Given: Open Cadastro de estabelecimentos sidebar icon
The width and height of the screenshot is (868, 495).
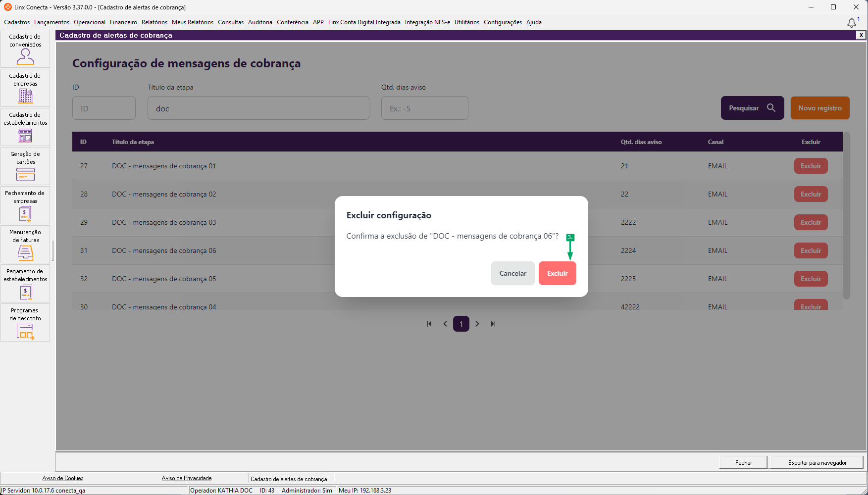Looking at the screenshot, I should 25,127.
